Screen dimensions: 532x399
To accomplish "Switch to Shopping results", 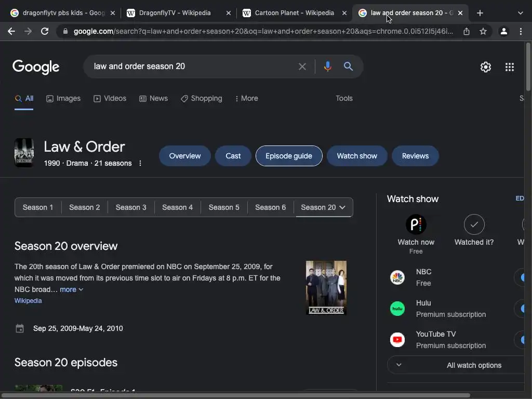I will coord(201,98).
